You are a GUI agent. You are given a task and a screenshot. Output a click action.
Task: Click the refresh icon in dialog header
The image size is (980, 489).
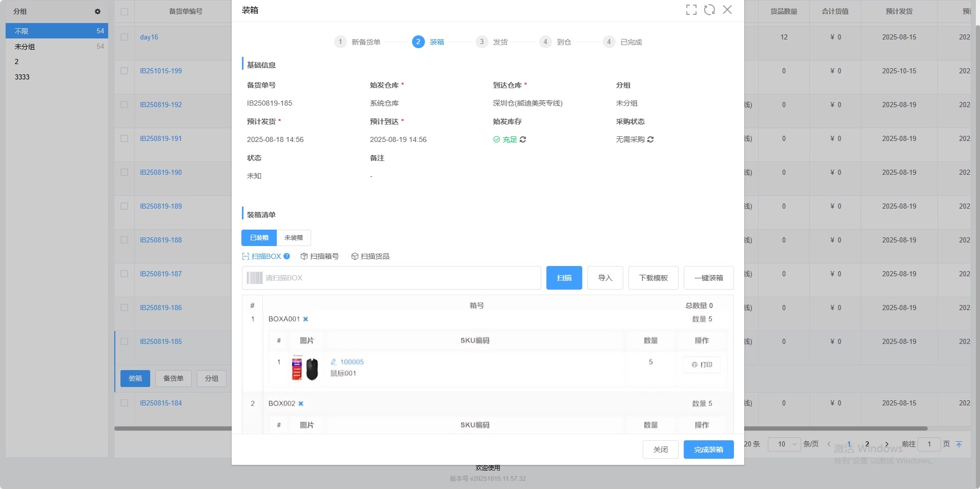pyautogui.click(x=709, y=10)
